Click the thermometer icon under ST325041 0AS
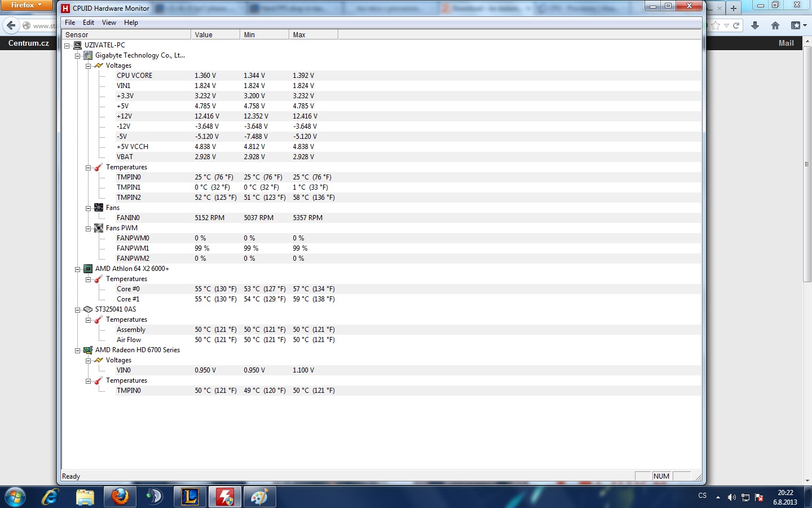Image resolution: width=812 pixels, height=508 pixels. (99, 319)
